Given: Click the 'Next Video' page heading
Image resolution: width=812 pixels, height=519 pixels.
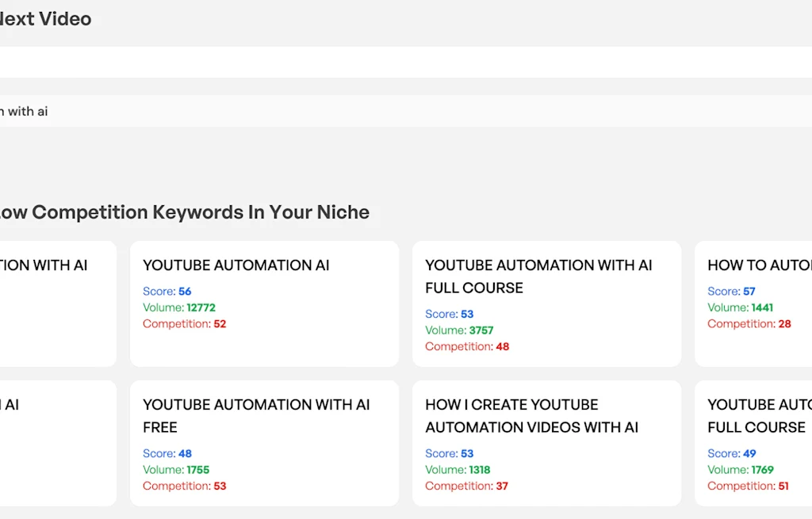Looking at the screenshot, I should click(45, 19).
